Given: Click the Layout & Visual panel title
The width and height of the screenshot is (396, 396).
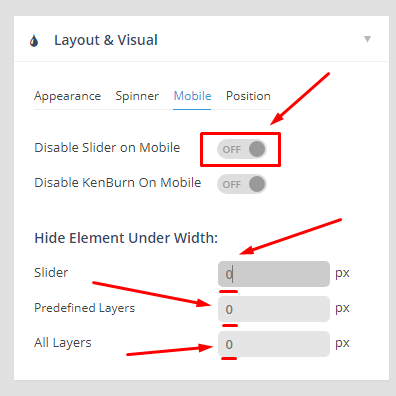Looking at the screenshot, I should (106, 40).
